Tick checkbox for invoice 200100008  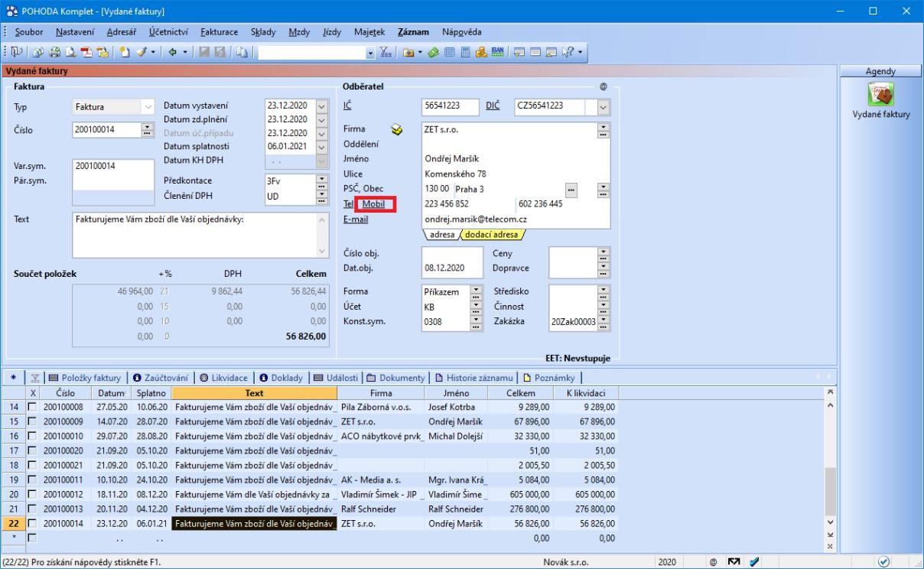pos(32,408)
